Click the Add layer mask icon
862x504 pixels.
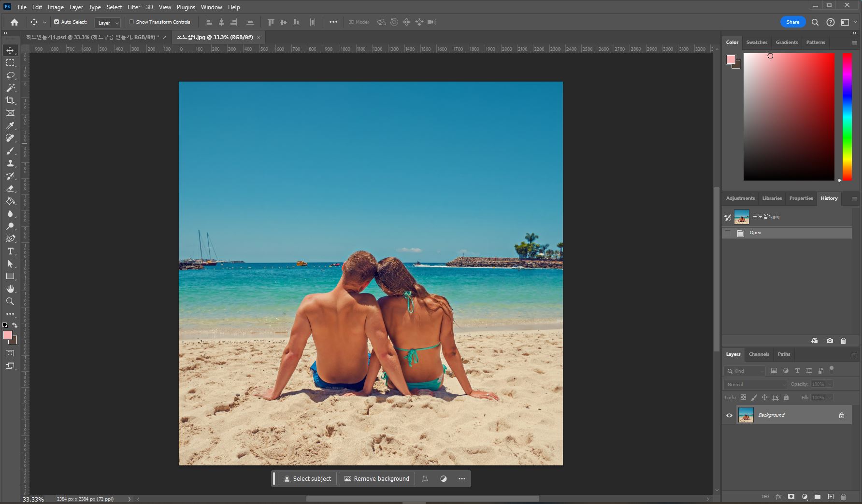pyautogui.click(x=791, y=496)
